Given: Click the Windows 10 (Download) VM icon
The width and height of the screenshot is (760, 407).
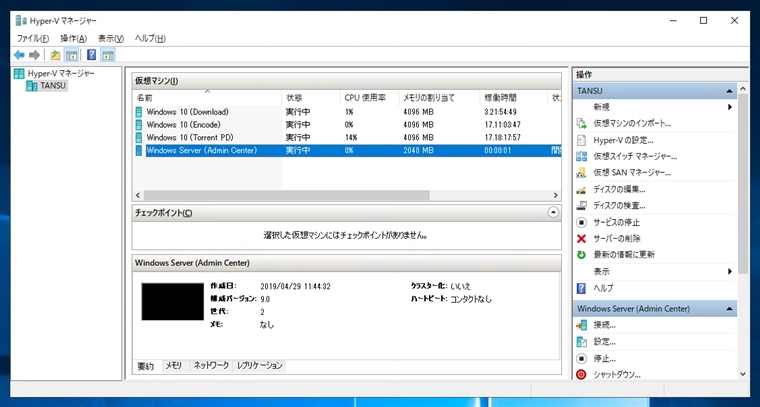Looking at the screenshot, I should tap(140, 112).
